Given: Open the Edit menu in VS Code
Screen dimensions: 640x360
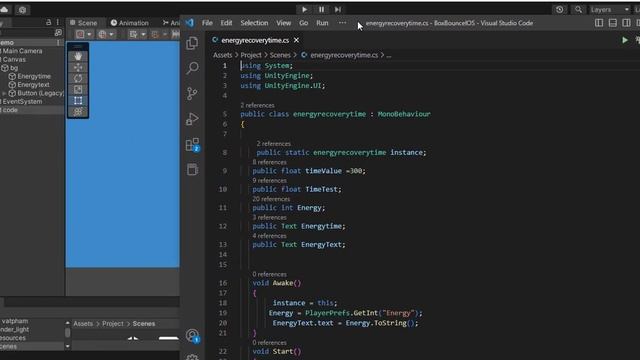Looking at the screenshot, I should coord(226,23).
